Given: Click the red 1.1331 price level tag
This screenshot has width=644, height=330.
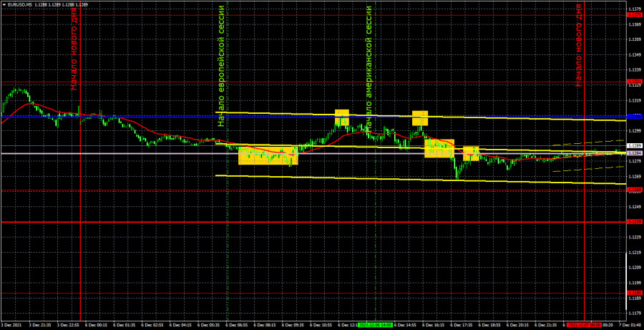Looking at the screenshot, I should (634, 82).
